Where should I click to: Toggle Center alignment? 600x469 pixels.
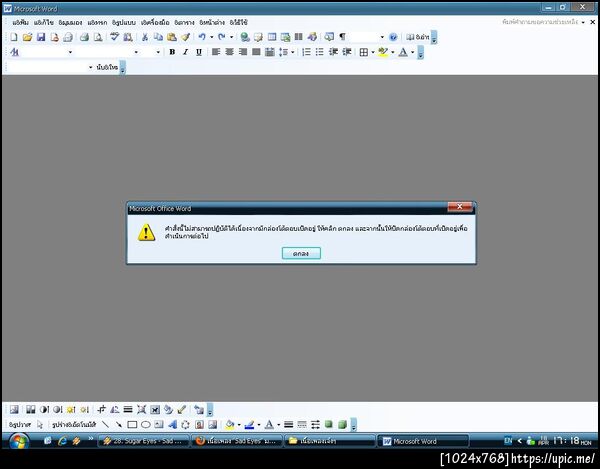229,52
